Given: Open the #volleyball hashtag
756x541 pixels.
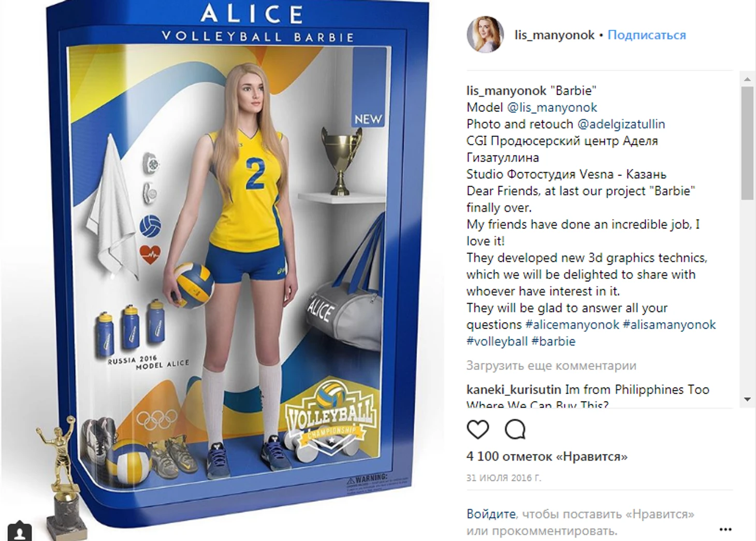Looking at the screenshot, I should tap(497, 341).
